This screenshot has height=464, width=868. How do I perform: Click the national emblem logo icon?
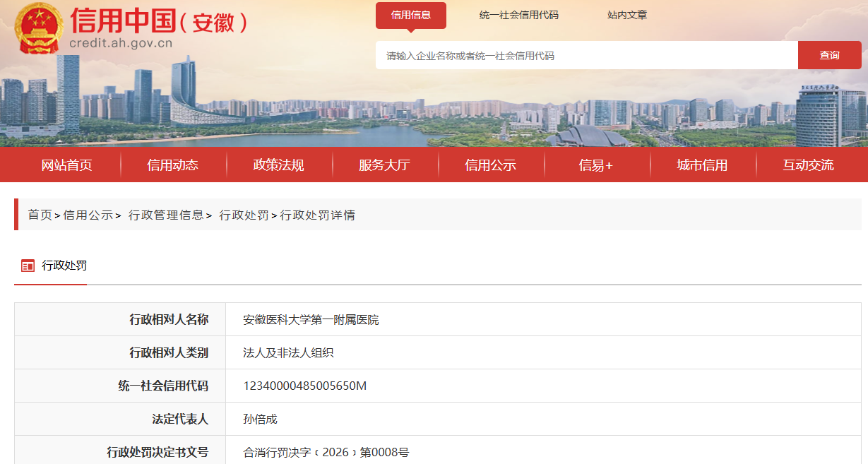pos(40,28)
